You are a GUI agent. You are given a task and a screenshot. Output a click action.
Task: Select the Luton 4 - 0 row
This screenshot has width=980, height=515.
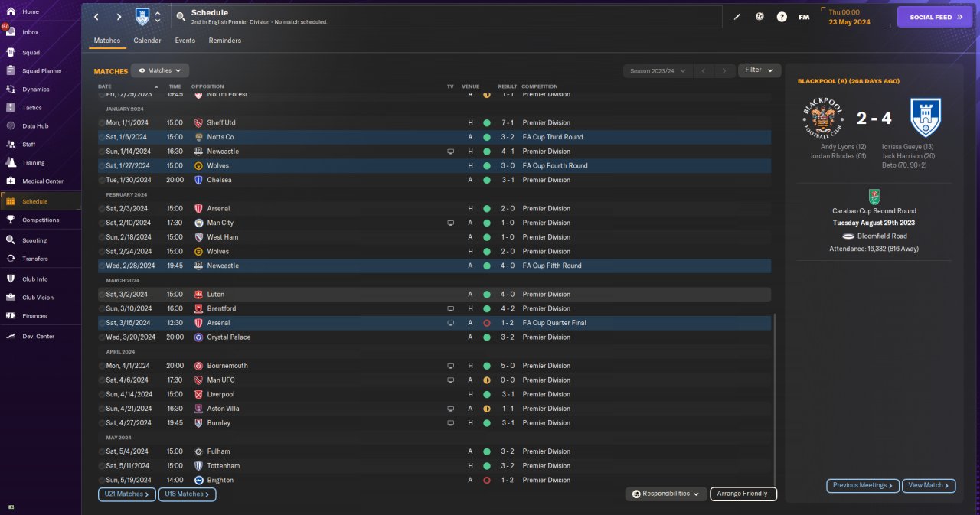434,294
